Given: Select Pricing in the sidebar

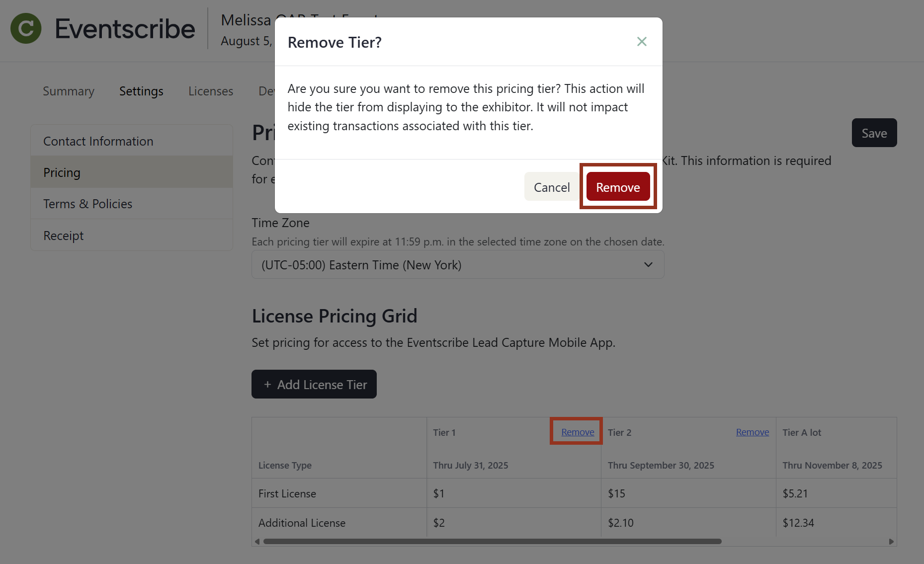Looking at the screenshot, I should tap(62, 172).
